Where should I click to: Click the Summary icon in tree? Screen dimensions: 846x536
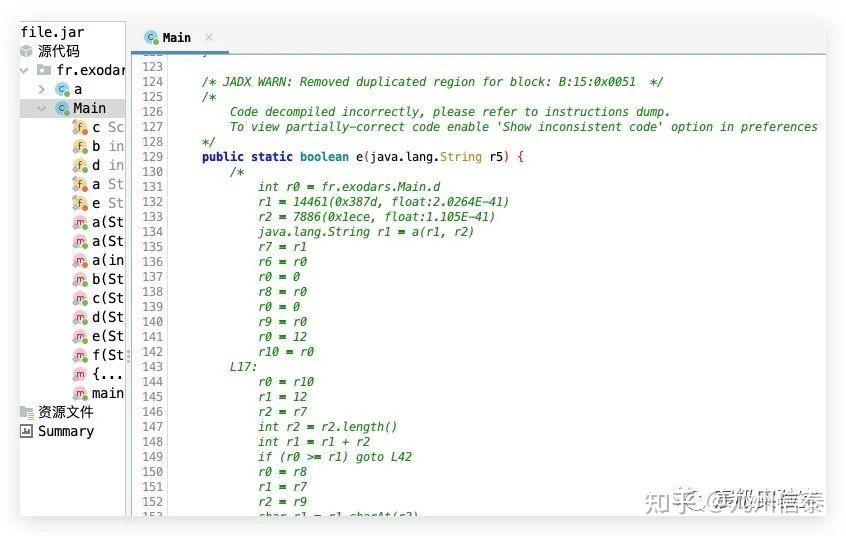(x=26, y=431)
